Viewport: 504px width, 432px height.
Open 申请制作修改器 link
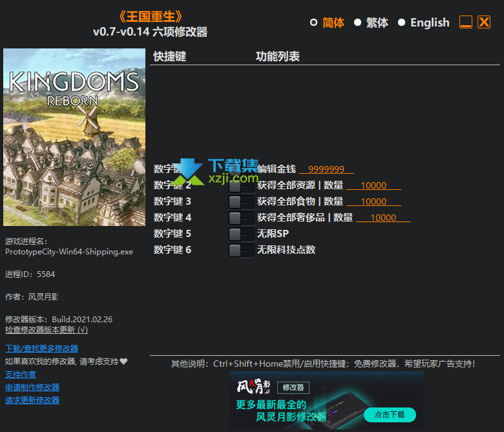tap(32, 387)
